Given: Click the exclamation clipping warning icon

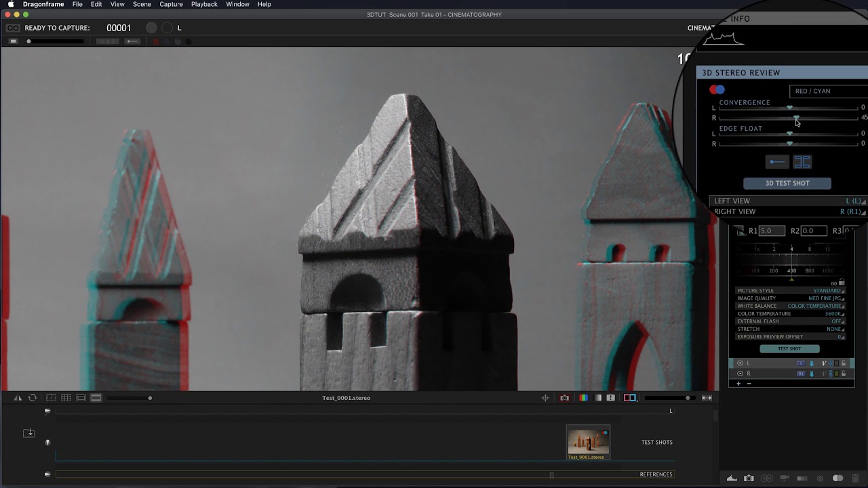Looking at the screenshot, I should pos(611,398).
